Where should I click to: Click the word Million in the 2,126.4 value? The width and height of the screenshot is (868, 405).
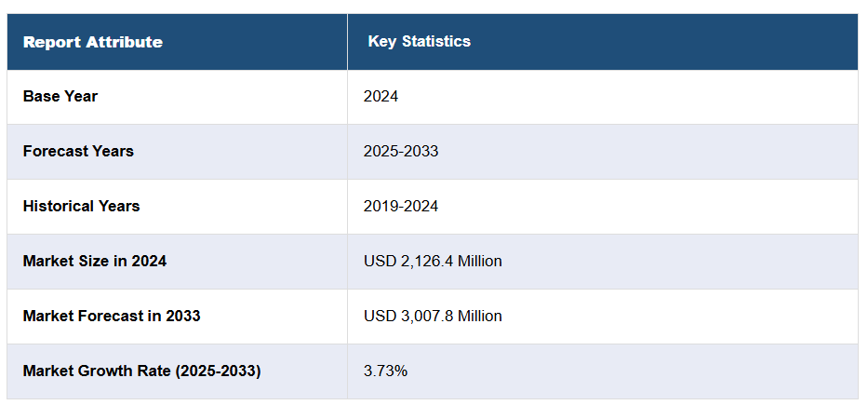point(476,261)
